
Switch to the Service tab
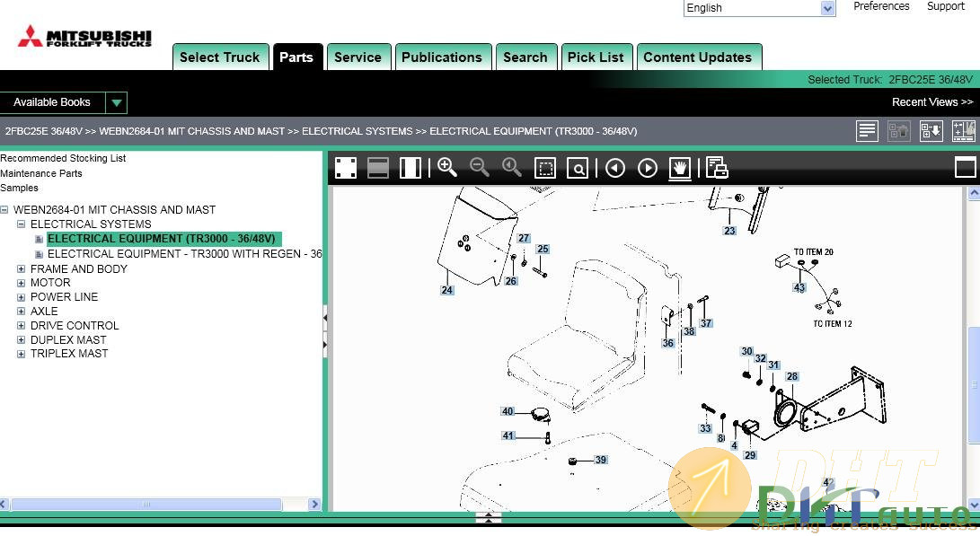tap(358, 57)
